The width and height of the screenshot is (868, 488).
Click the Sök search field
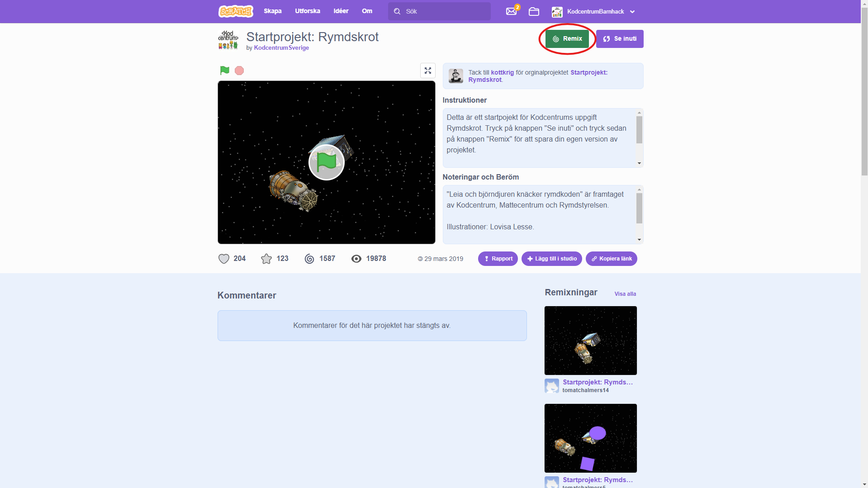(x=439, y=11)
